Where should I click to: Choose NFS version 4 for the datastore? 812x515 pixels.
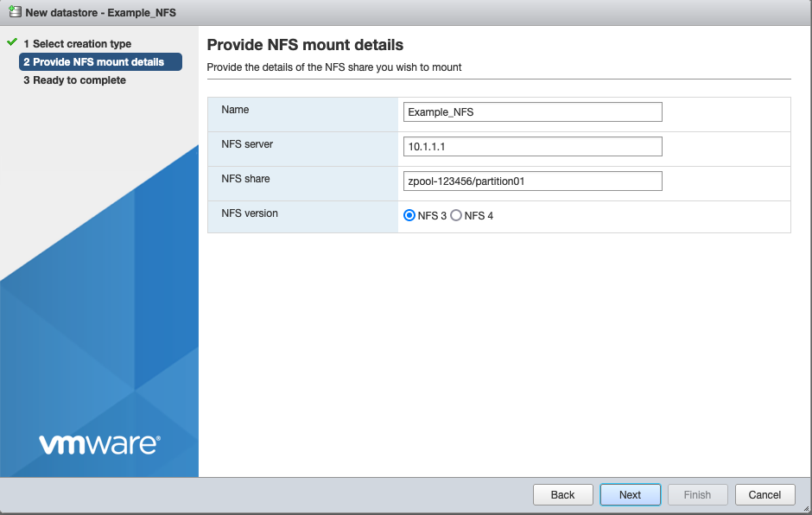[x=456, y=215]
